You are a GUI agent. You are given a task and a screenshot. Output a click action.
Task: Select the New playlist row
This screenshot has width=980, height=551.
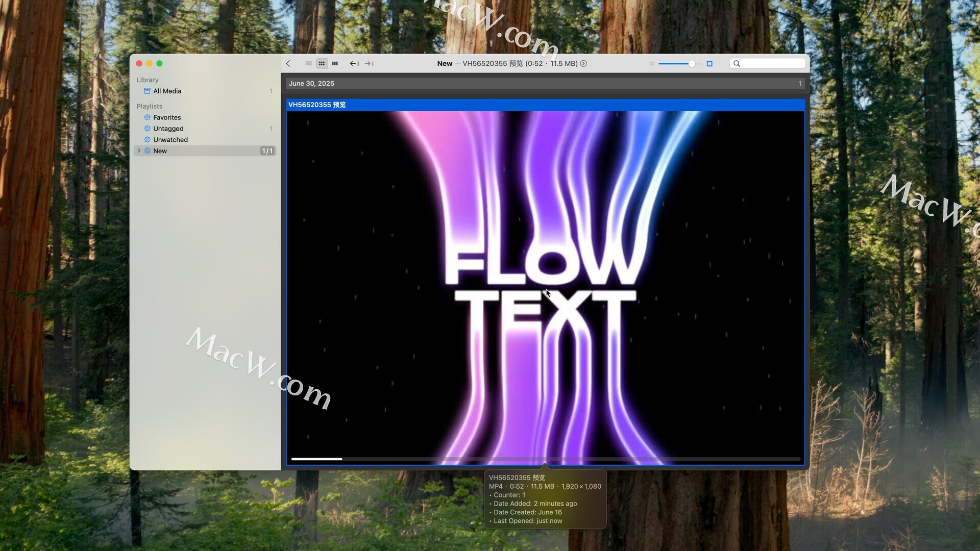pos(205,151)
